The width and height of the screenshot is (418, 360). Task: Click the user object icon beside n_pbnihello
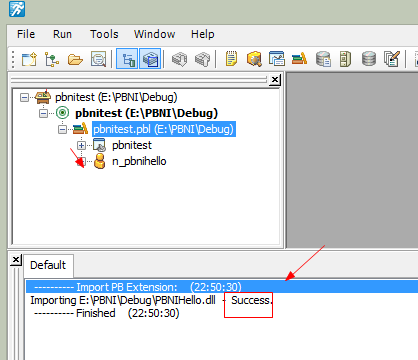[x=99, y=161]
